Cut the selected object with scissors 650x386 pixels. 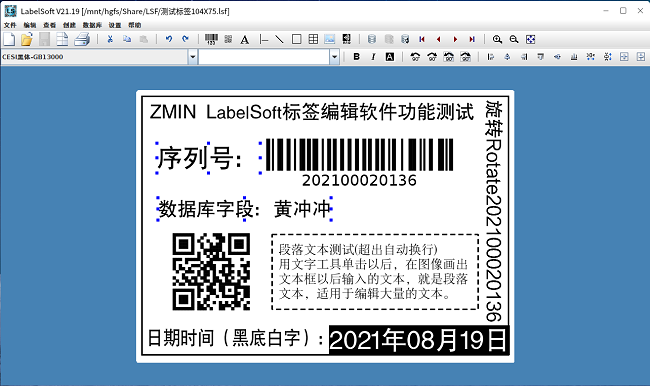click(110, 39)
